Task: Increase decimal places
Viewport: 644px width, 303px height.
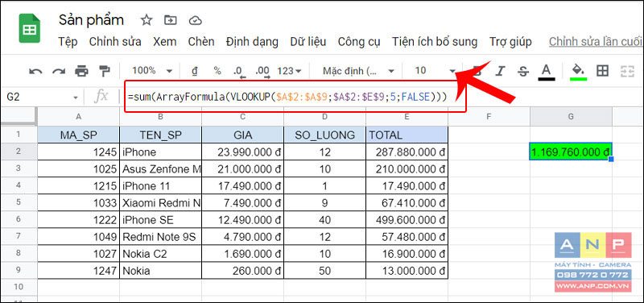Action: tap(263, 72)
